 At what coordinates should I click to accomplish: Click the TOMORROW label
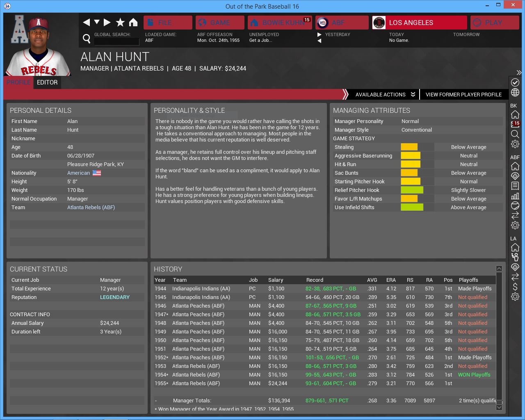pos(466,35)
